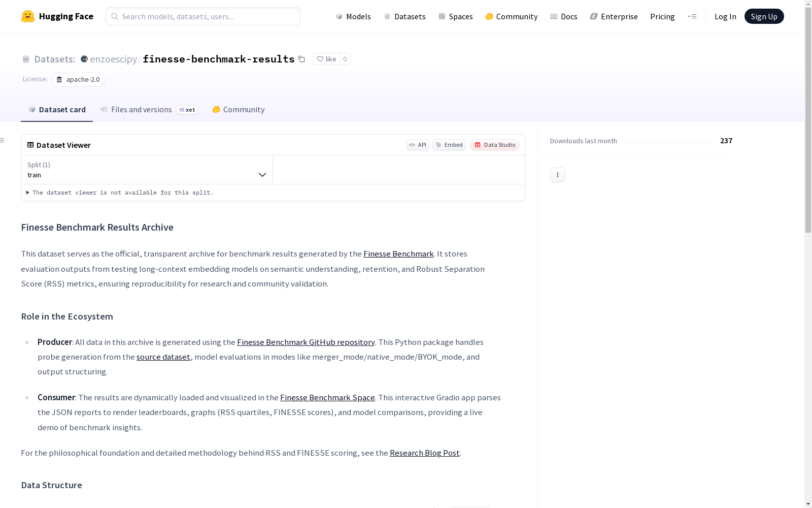Open Datasets in top navigation

click(x=404, y=16)
